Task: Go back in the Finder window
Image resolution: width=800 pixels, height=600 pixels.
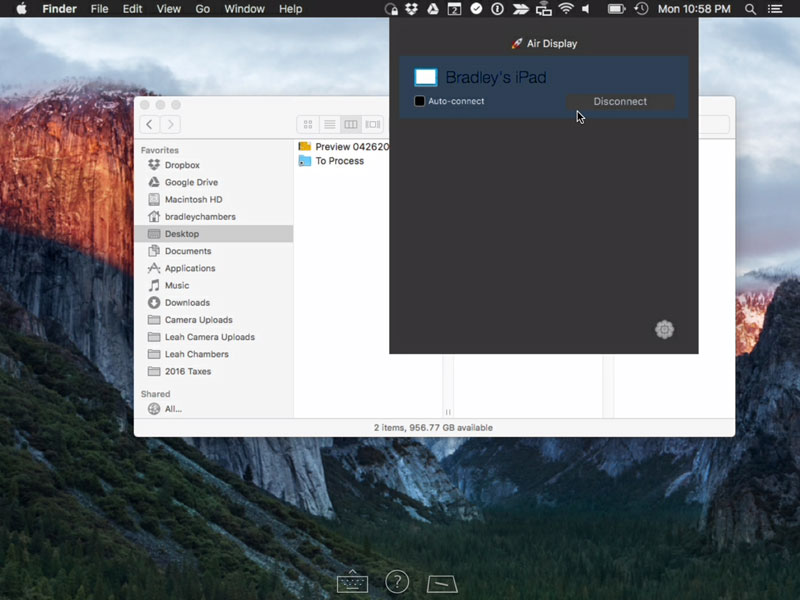Action: tap(149, 124)
